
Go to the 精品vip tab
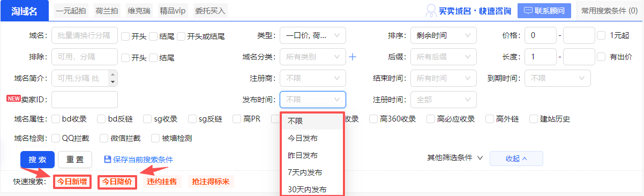point(173,10)
